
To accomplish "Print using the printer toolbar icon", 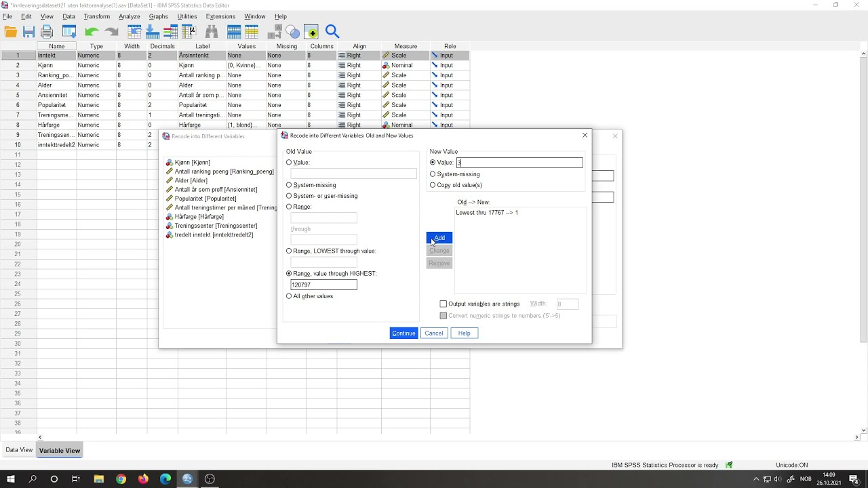I will click(x=47, y=32).
